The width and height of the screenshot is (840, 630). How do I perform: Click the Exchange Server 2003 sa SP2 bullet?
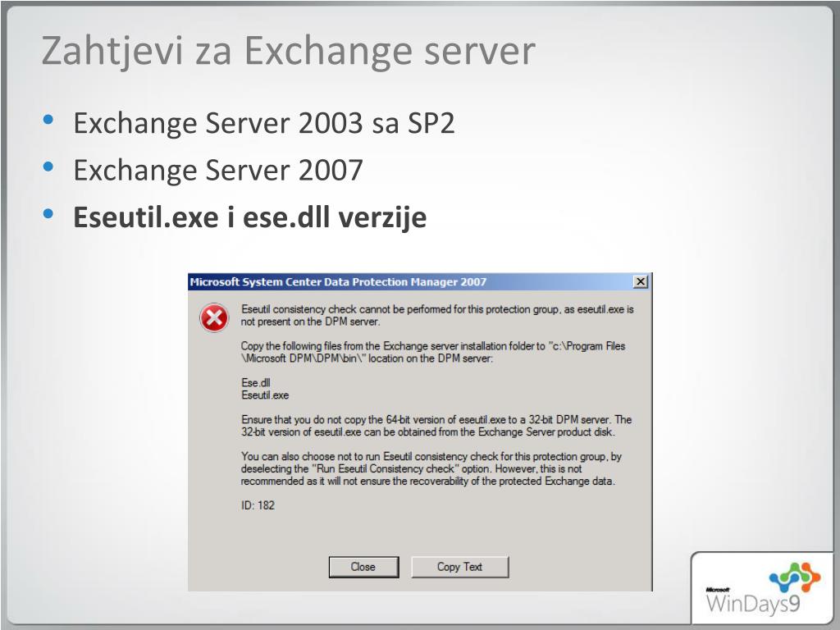264,123
